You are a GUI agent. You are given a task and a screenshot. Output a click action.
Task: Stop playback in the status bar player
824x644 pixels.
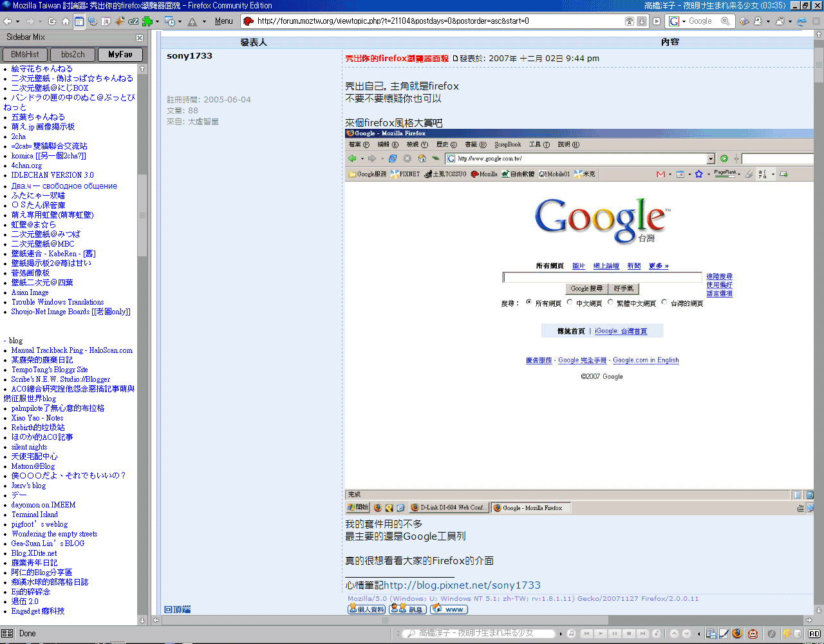coord(629,634)
